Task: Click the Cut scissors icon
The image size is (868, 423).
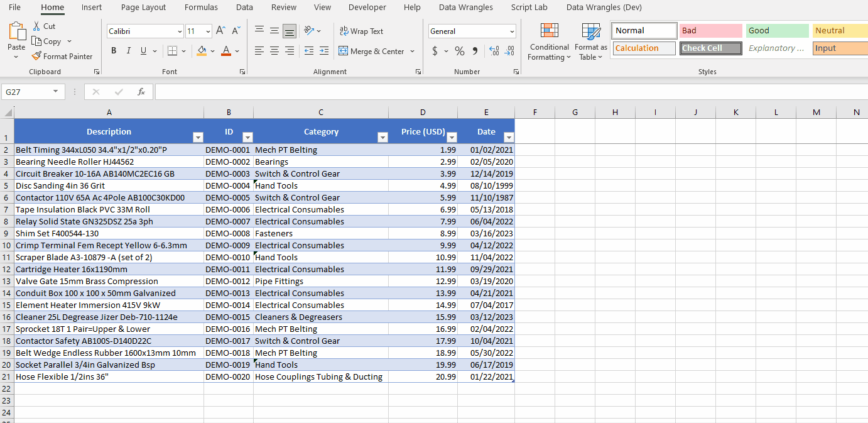Action: (x=36, y=26)
